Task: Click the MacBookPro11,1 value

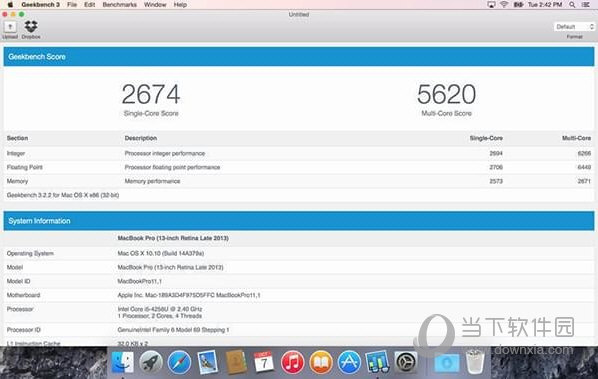Action: point(140,281)
